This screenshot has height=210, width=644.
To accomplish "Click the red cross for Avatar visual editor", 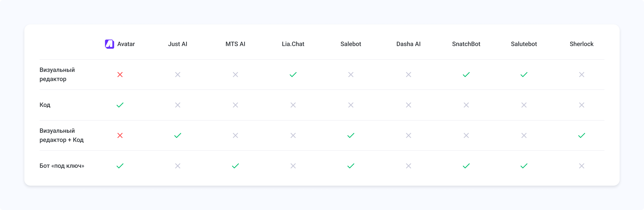I will click(x=120, y=75).
